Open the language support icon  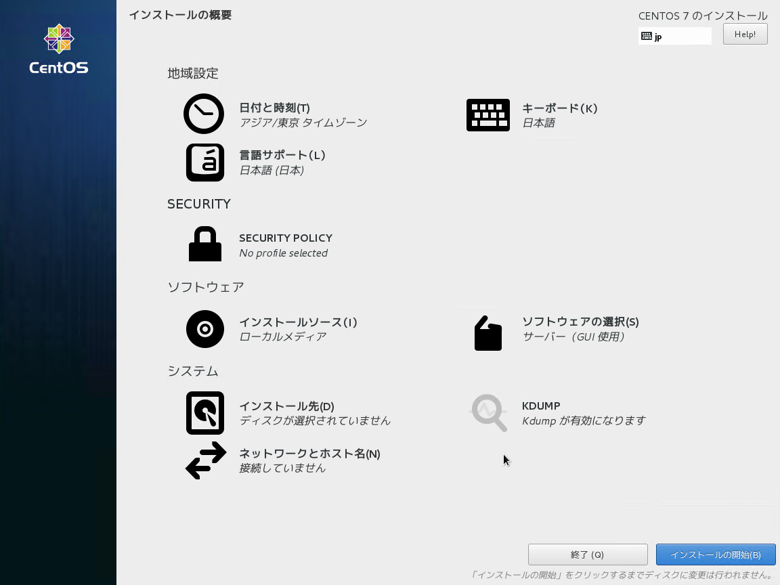pos(205,163)
